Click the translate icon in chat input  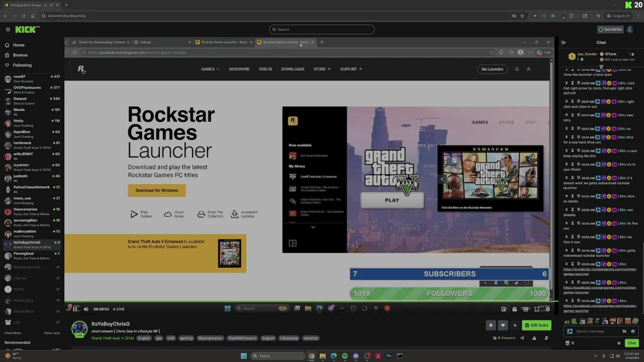(624, 331)
